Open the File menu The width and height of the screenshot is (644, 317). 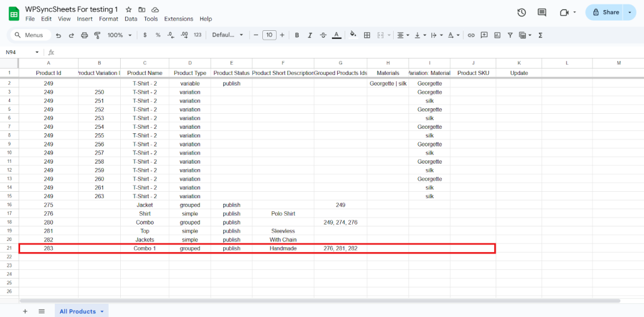(x=30, y=19)
